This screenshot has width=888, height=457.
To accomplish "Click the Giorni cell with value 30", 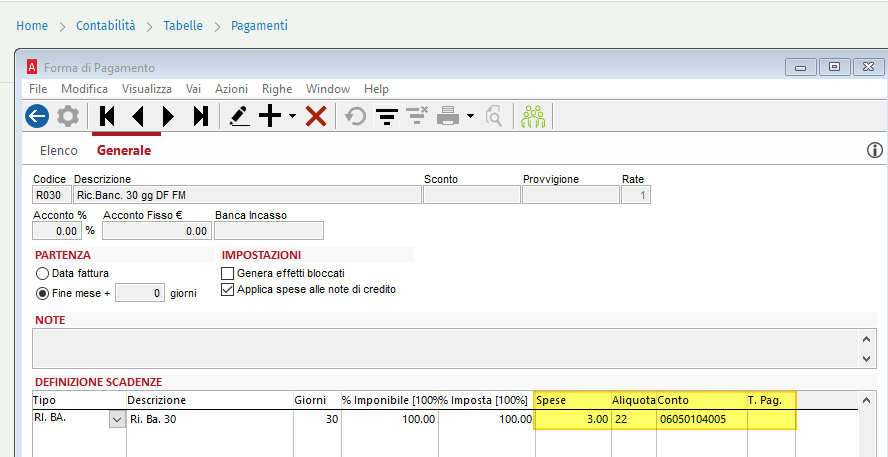I will pos(317,420).
